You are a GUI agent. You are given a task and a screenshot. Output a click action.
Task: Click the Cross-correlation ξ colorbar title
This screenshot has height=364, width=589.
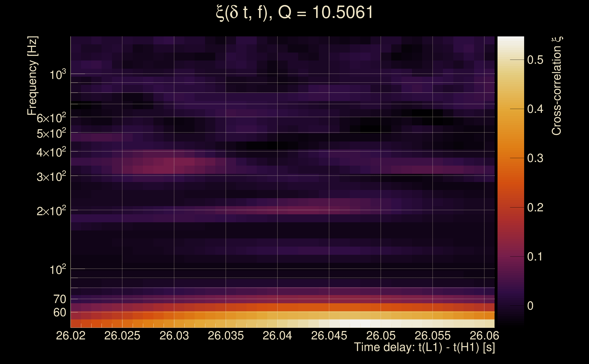(557, 86)
